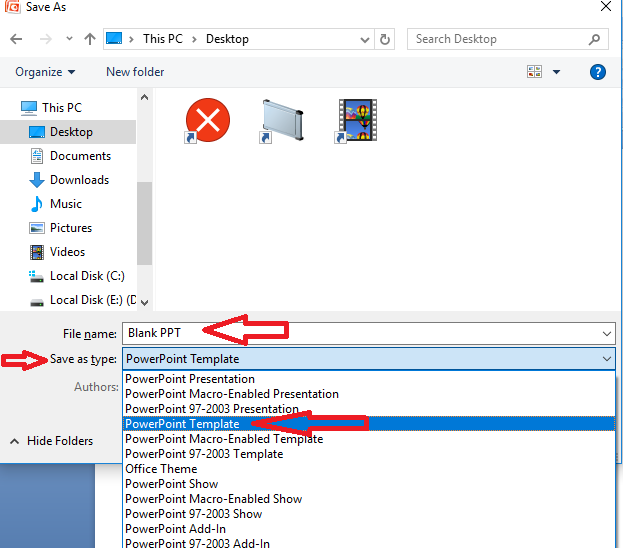Image resolution: width=628 pixels, height=548 pixels.
Task: Select Local Disk (E:) drive
Action: pyautogui.click(x=83, y=300)
